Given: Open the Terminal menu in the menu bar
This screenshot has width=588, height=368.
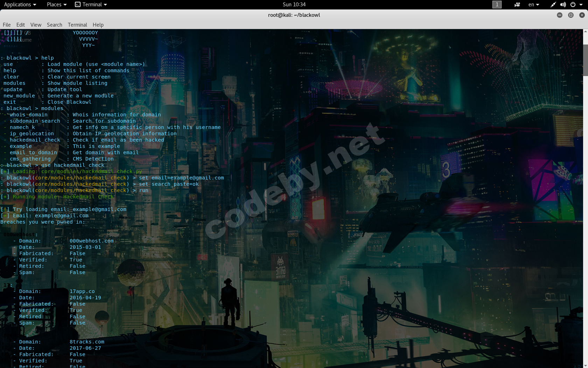Looking at the screenshot, I should click(77, 25).
